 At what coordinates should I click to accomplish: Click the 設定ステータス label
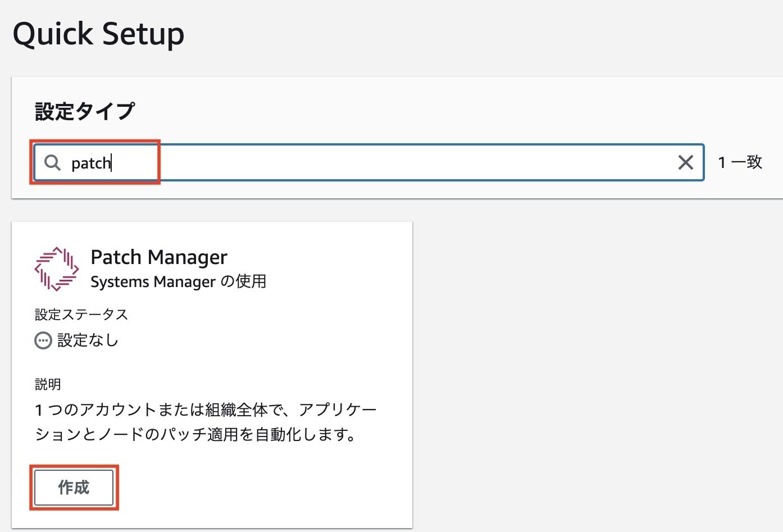point(81,315)
